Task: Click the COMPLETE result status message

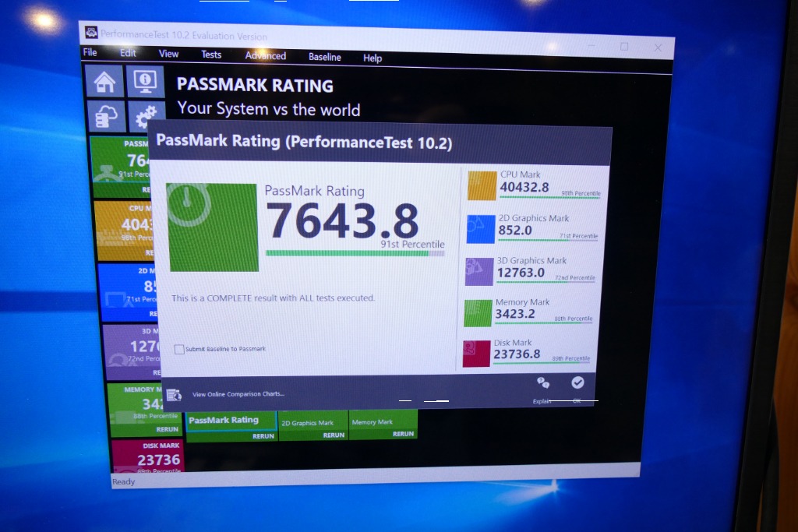Action: coord(273,298)
